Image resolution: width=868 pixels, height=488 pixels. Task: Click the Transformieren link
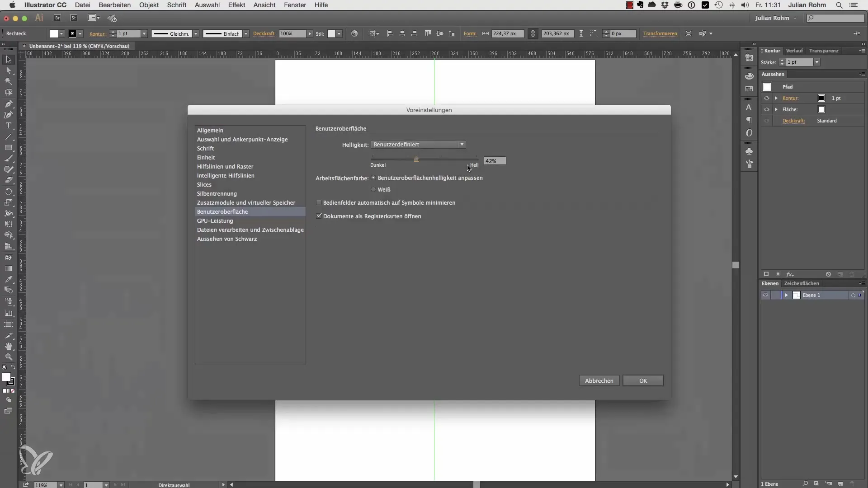[x=660, y=33]
